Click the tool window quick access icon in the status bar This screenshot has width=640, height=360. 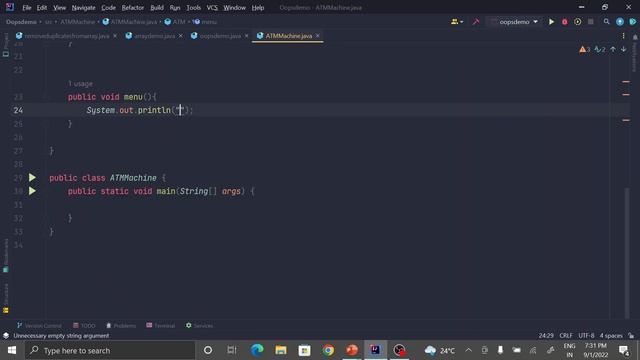[x=6, y=336]
